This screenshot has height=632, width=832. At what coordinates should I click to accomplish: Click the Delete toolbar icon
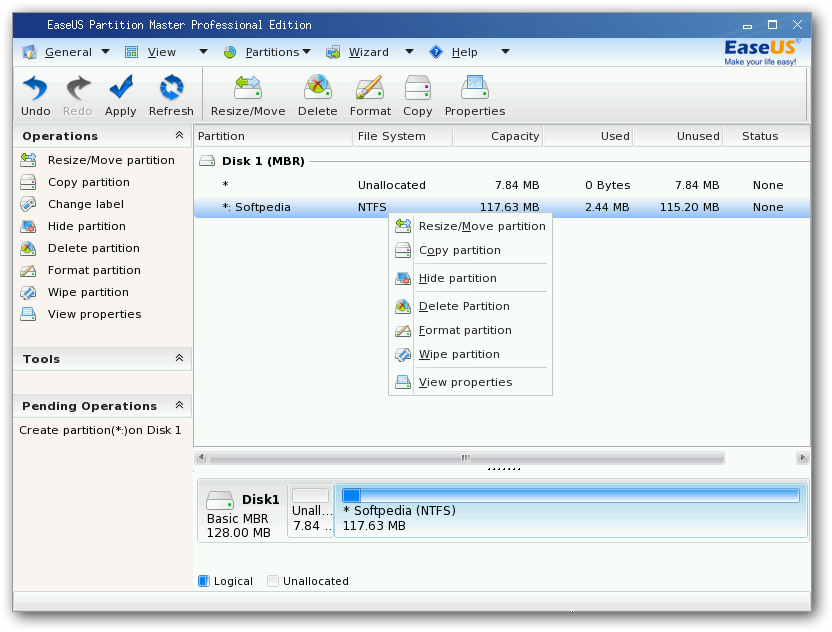tap(317, 87)
